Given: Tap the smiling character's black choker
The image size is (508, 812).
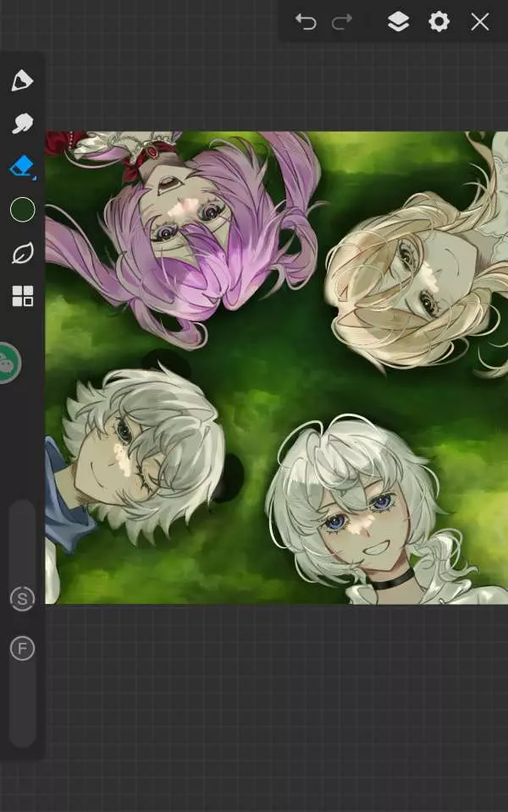Looking at the screenshot, I should pyautogui.click(x=391, y=581).
